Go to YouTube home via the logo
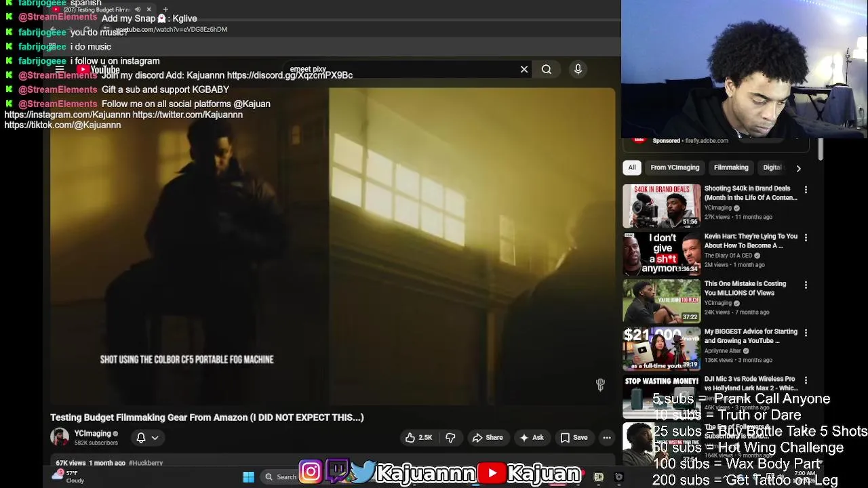 [99, 70]
